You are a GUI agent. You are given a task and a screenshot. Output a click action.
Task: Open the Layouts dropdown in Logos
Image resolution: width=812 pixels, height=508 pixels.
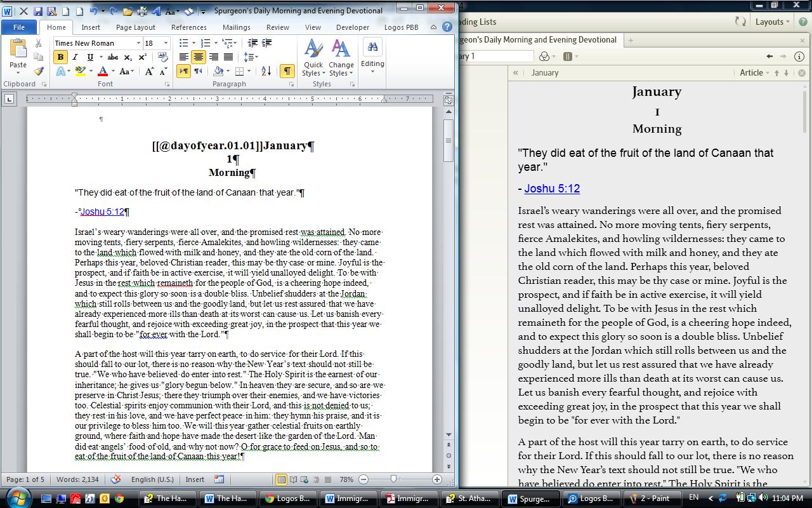(x=773, y=22)
